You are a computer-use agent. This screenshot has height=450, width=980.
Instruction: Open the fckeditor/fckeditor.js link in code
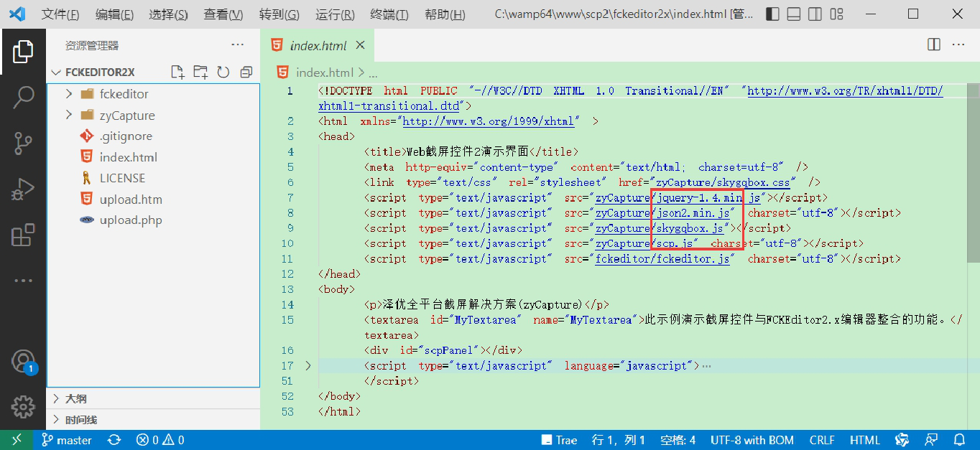(x=662, y=259)
